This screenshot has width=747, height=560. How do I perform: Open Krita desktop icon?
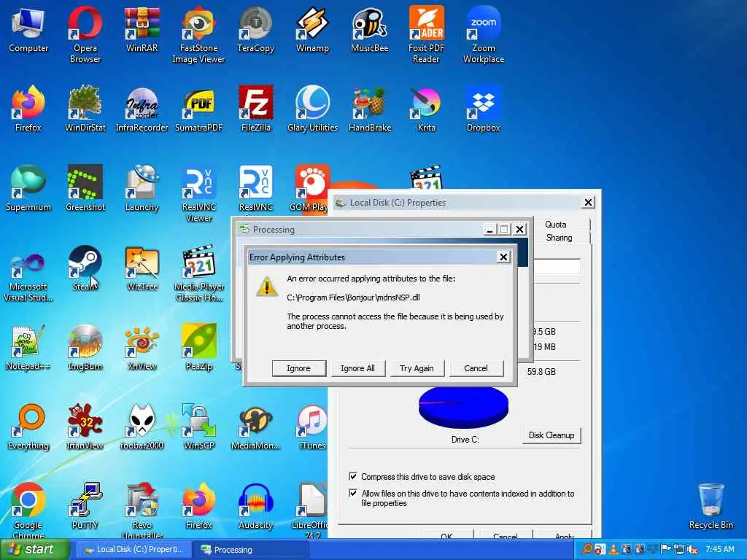click(x=426, y=109)
